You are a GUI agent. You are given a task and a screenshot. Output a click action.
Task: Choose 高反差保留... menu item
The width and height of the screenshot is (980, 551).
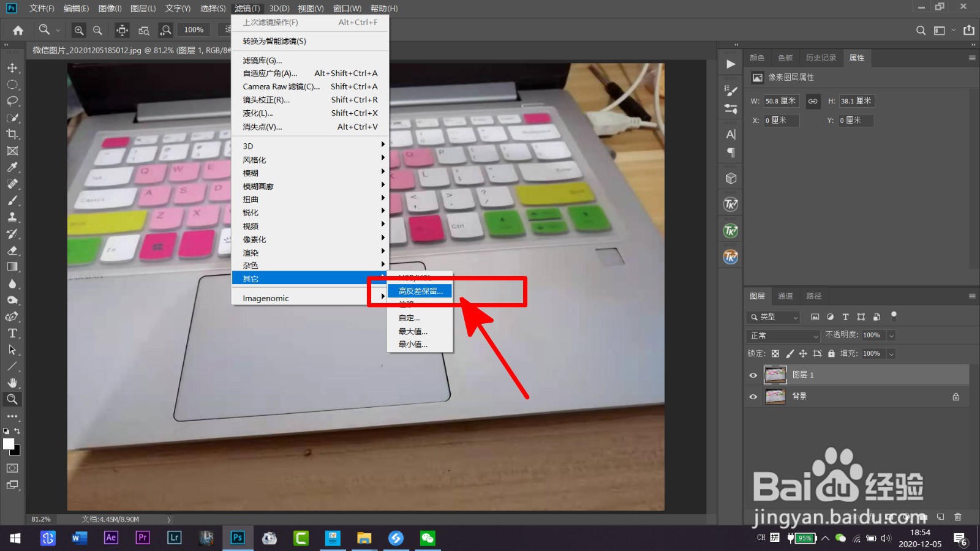[x=420, y=291]
